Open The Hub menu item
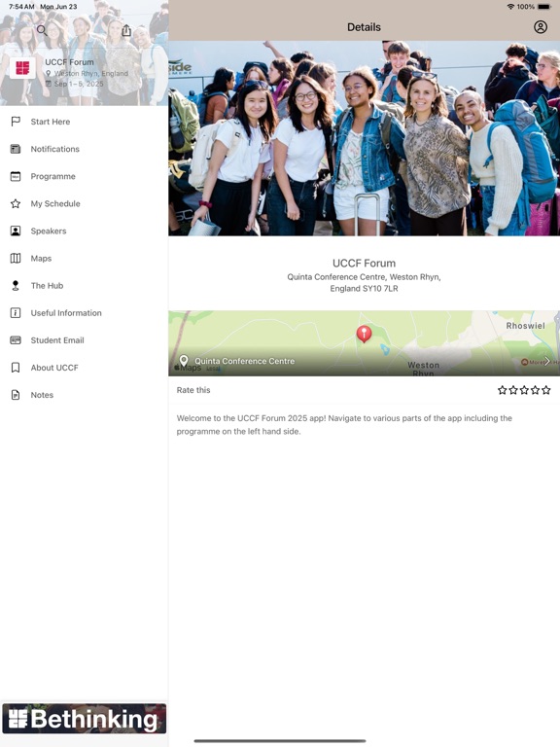 [x=84, y=285]
